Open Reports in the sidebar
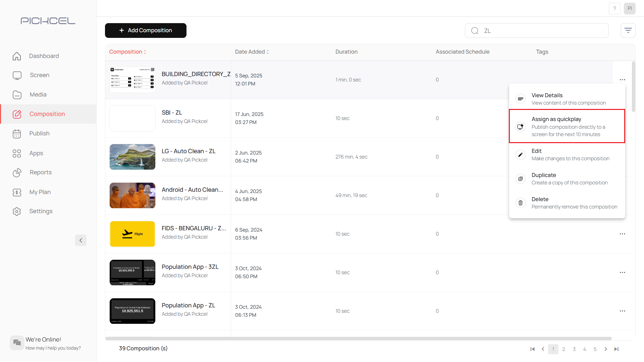 (x=41, y=172)
